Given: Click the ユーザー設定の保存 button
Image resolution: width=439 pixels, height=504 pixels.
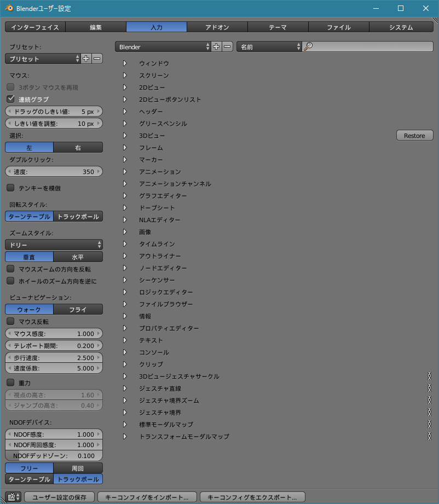Looking at the screenshot, I should [x=59, y=497].
